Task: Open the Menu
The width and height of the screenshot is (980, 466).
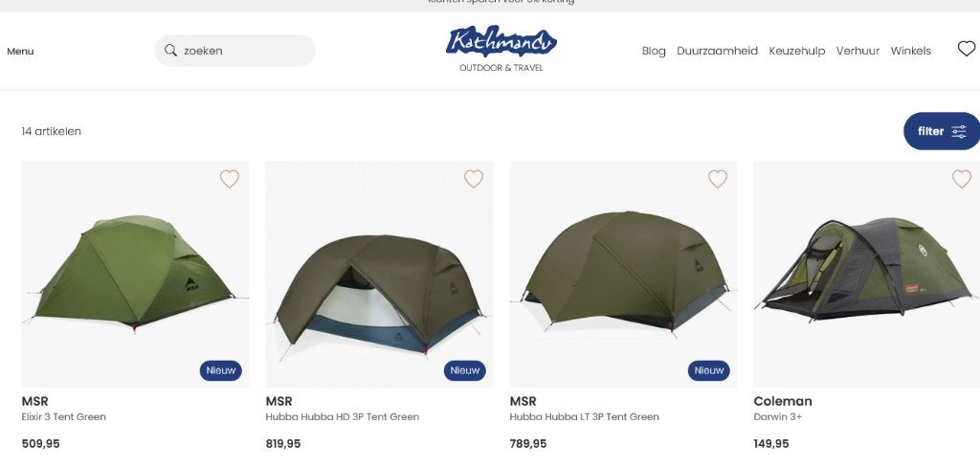Action: tap(20, 52)
